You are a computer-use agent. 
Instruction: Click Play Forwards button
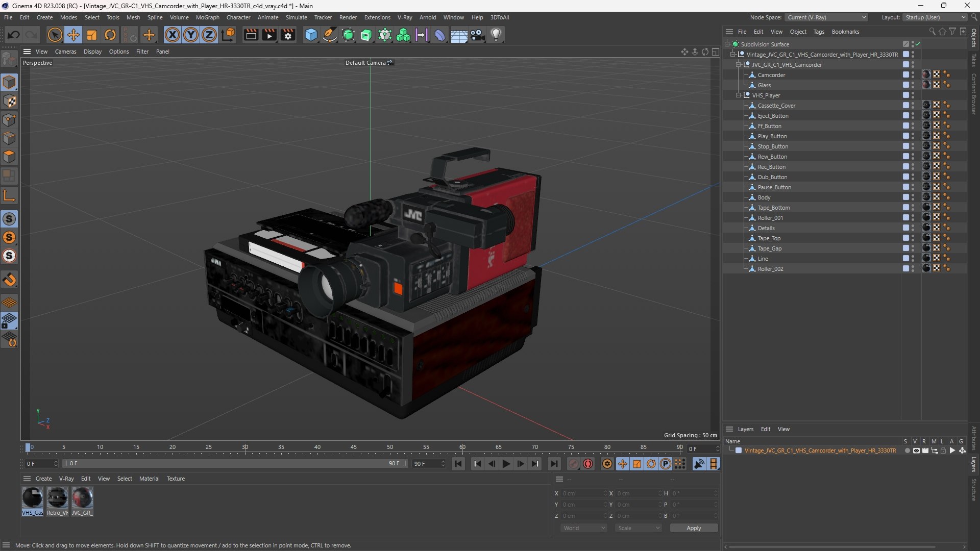point(506,464)
